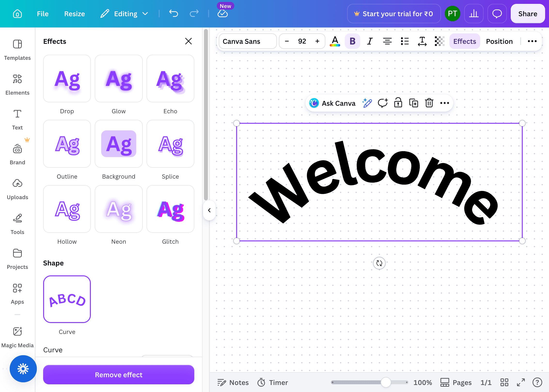Screen dimensions: 549x392
Task: Open the Elements sidebar tab
Action: coord(17,85)
